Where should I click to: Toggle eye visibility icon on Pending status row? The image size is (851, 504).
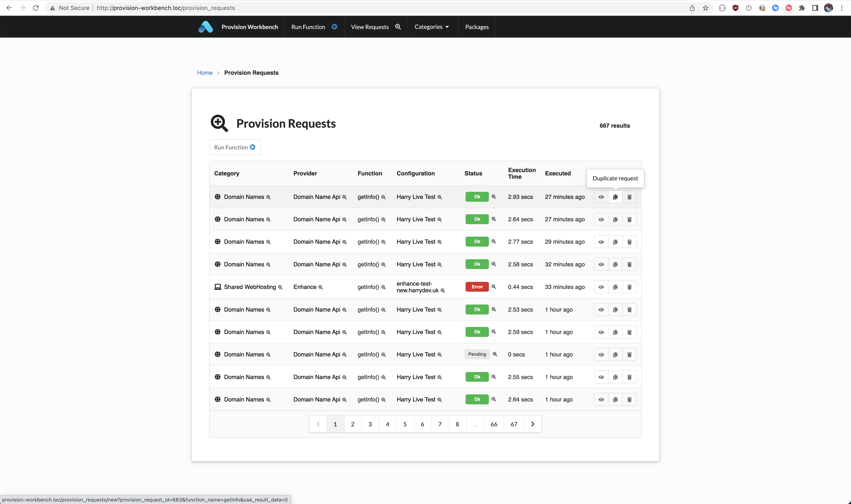[x=601, y=354]
